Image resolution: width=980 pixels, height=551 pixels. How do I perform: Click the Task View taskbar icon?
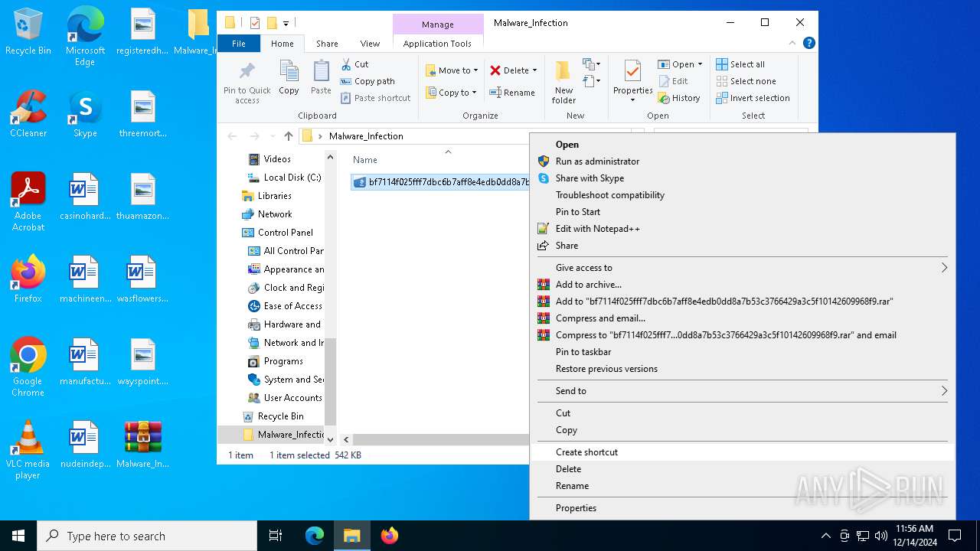(276, 536)
